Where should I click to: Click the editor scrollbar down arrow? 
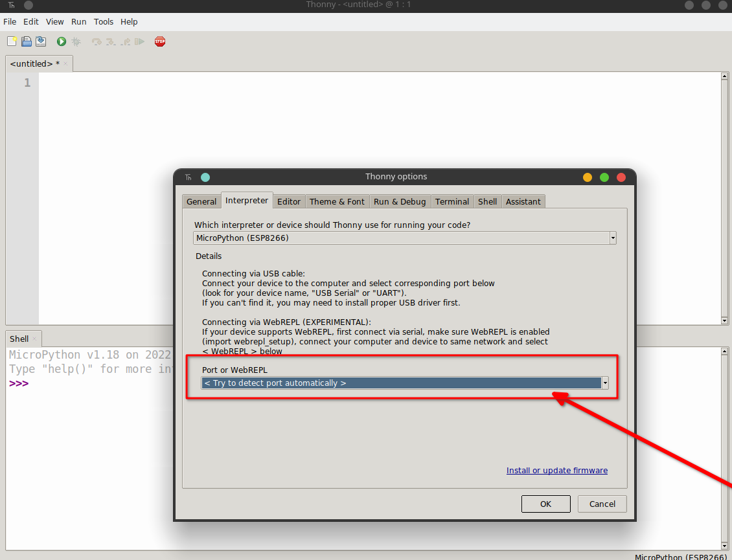[724, 320]
